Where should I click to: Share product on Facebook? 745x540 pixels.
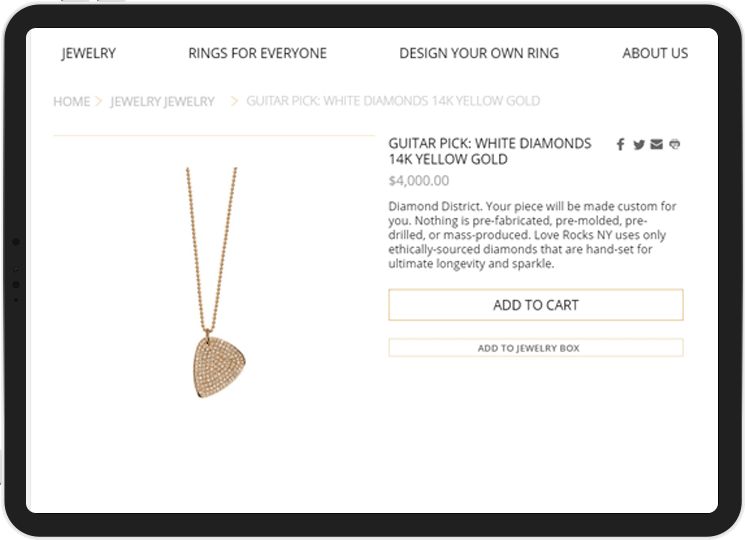click(x=620, y=145)
